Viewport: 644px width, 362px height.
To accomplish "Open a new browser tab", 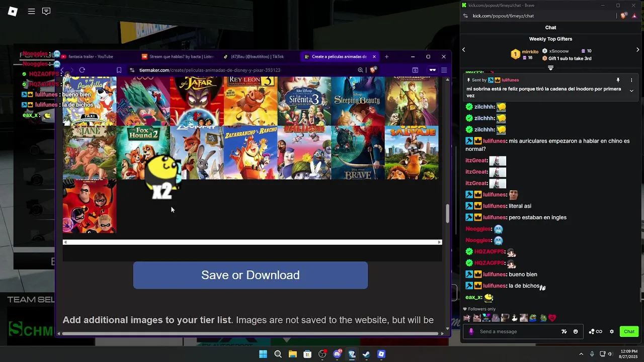I will click(386, 56).
